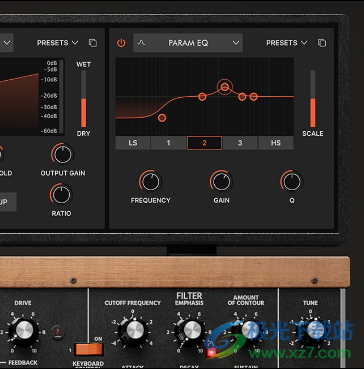Toggle the Param EQ power button
The width and height of the screenshot is (364, 369).
121,43
